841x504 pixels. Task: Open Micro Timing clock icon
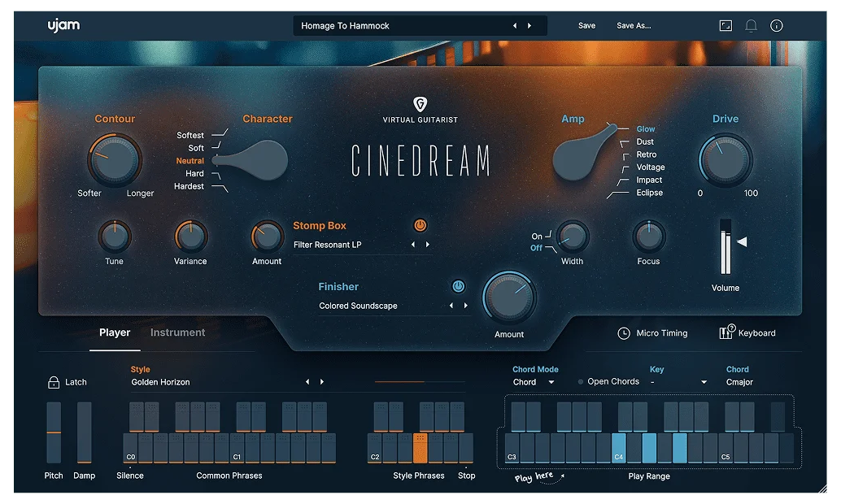tap(623, 333)
